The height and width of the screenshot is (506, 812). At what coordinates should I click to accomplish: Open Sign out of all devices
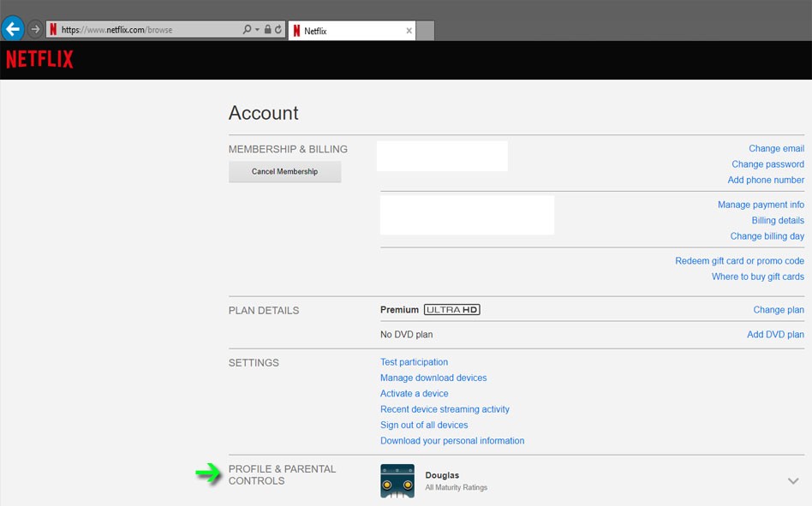click(x=424, y=425)
